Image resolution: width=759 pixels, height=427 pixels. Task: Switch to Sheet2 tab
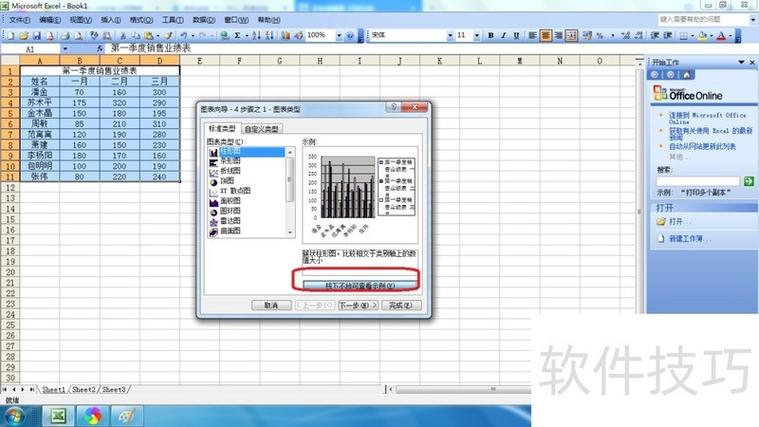click(84, 389)
